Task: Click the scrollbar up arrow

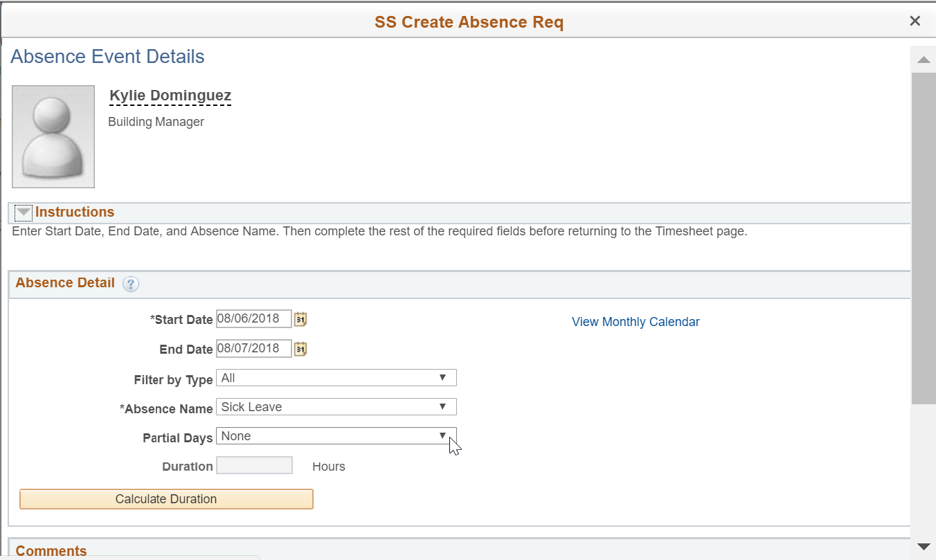Action: [x=923, y=60]
